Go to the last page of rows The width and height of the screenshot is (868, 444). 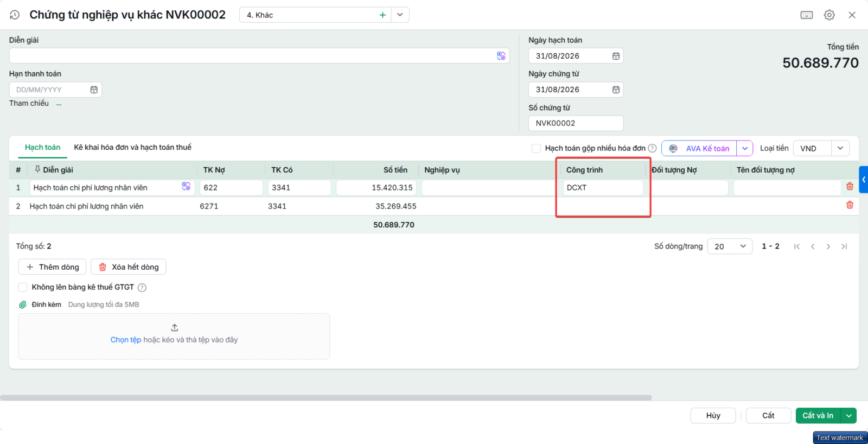[x=844, y=246]
